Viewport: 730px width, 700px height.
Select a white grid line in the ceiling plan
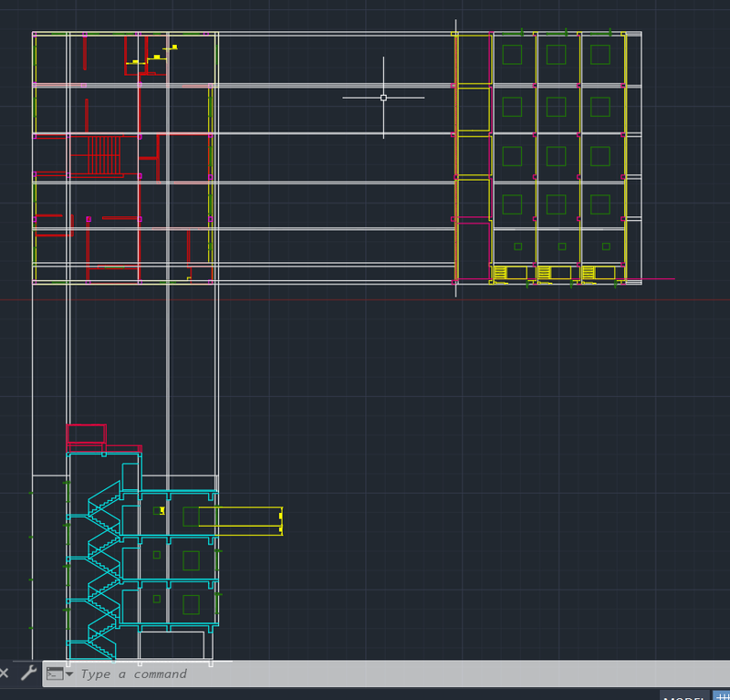[319, 84]
